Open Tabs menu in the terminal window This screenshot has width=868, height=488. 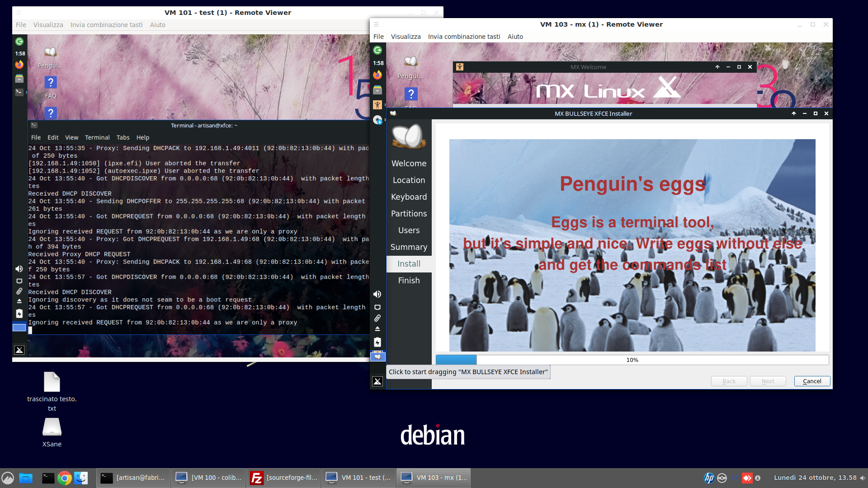pos(123,137)
